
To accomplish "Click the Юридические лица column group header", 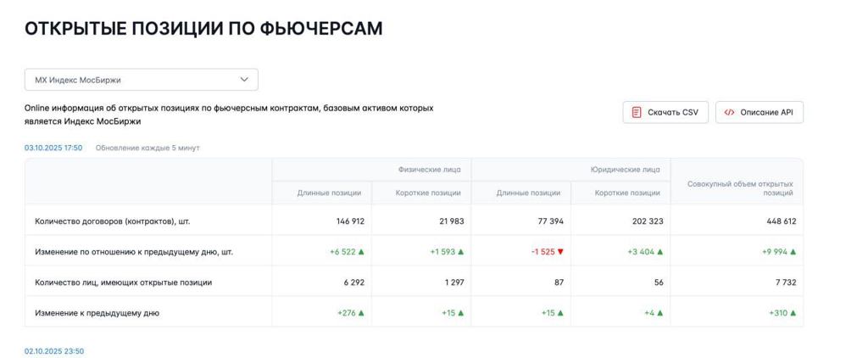I will point(625,170).
